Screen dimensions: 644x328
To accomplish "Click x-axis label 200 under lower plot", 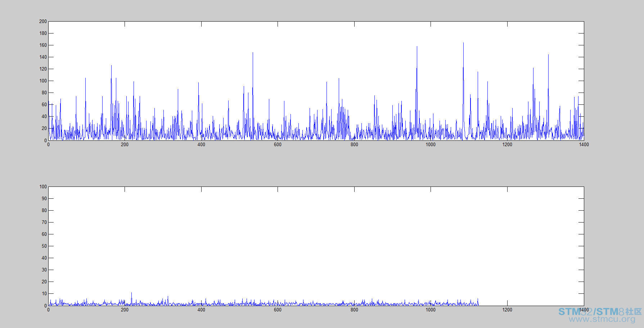I will (125, 310).
